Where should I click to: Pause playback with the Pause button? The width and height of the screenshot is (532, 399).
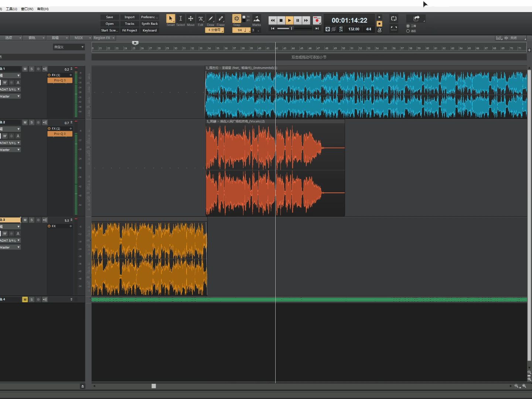(x=298, y=20)
